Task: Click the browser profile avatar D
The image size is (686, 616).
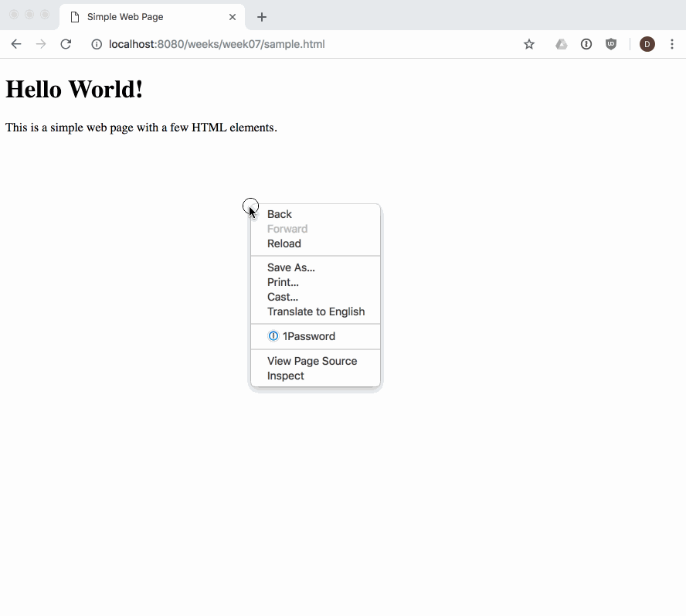Action: pos(647,44)
